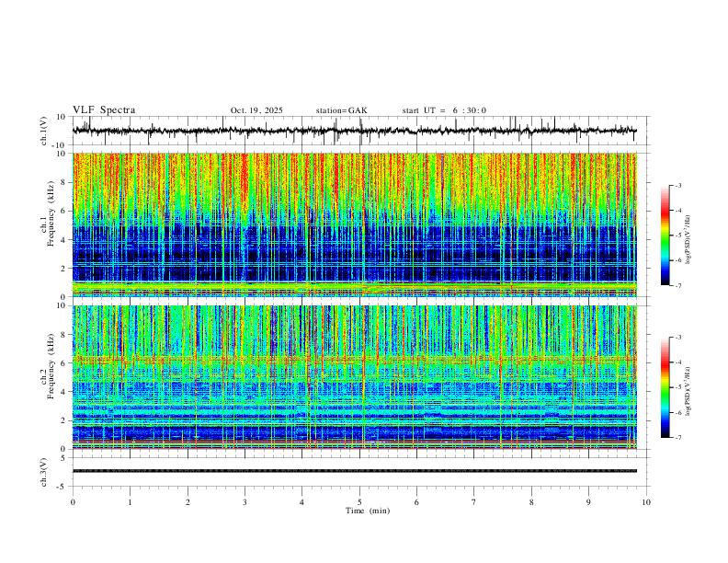Click time-axis tick label "10" at the axis end
The width and height of the screenshot is (728, 563).
point(646,502)
